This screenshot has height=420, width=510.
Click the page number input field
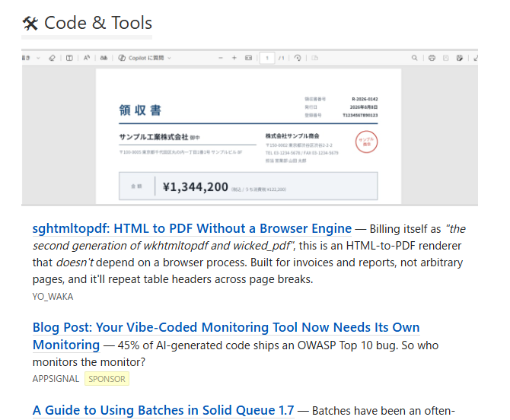click(x=267, y=58)
